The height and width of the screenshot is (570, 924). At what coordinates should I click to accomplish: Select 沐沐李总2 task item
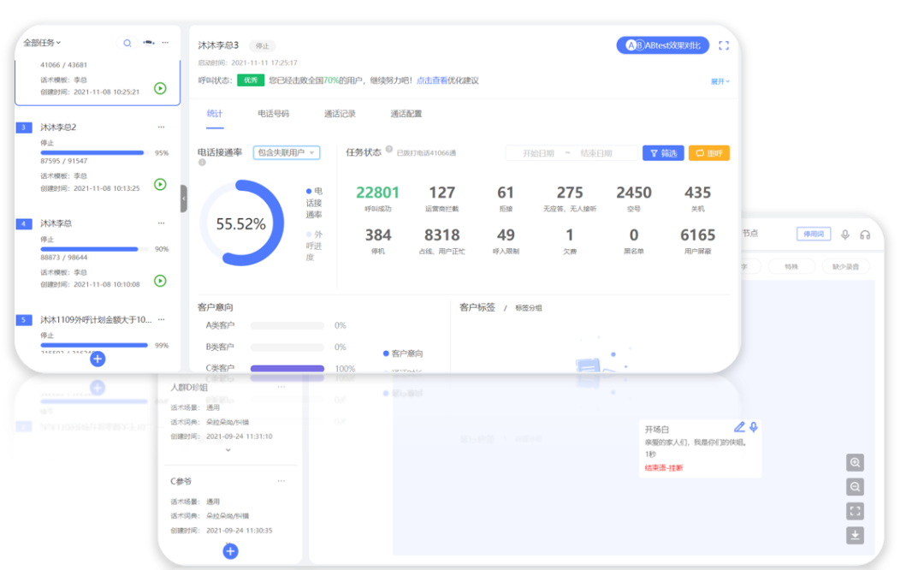(58, 128)
